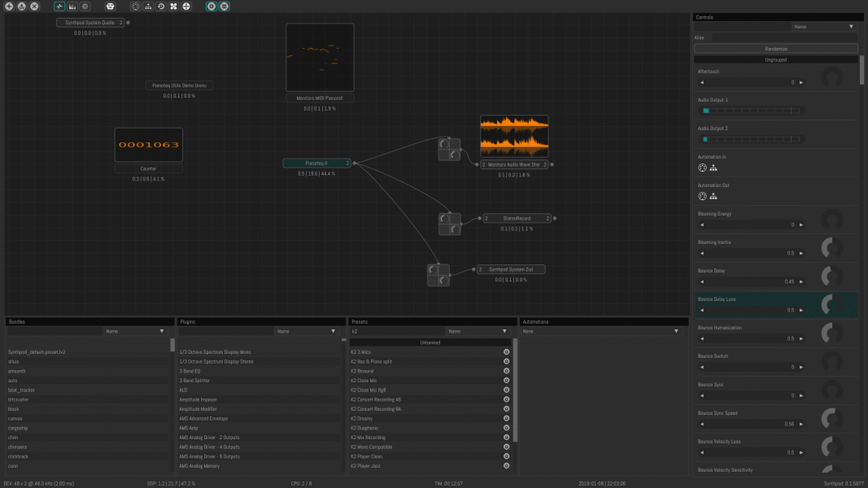The height and width of the screenshot is (488, 868).
Task: Click preset icon beside K2 Mix Recording
Action: 507,437
